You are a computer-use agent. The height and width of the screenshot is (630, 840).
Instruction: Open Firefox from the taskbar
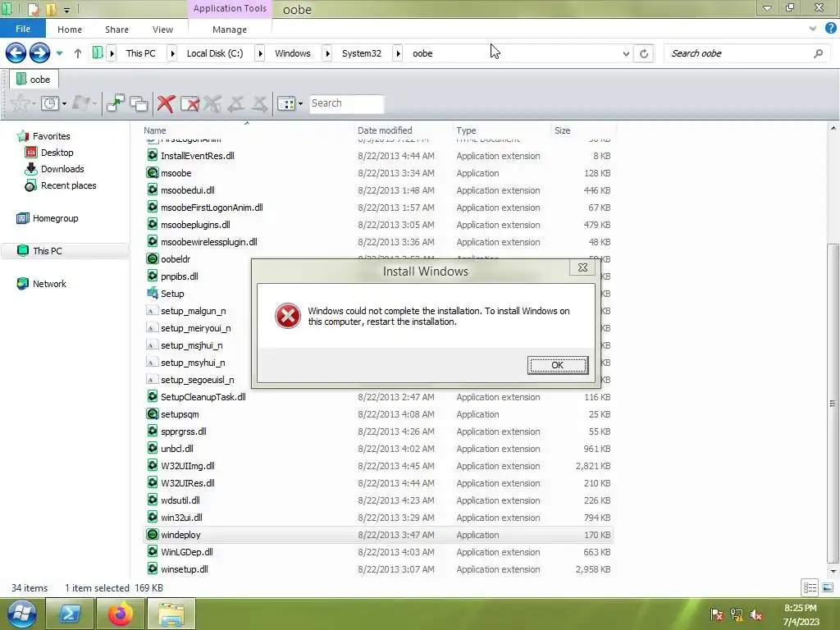click(120, 614)
